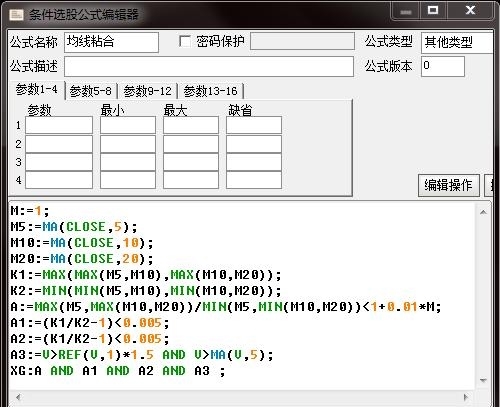This screenshot has width=500, height=407.
Task: Click row 3 缺省 field
Action: pos(254,162)
